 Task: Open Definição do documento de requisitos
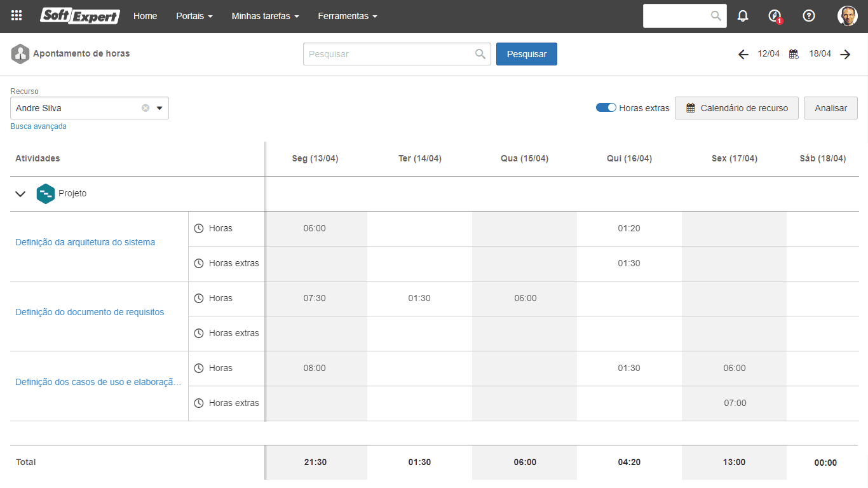(x=90, y=312)
